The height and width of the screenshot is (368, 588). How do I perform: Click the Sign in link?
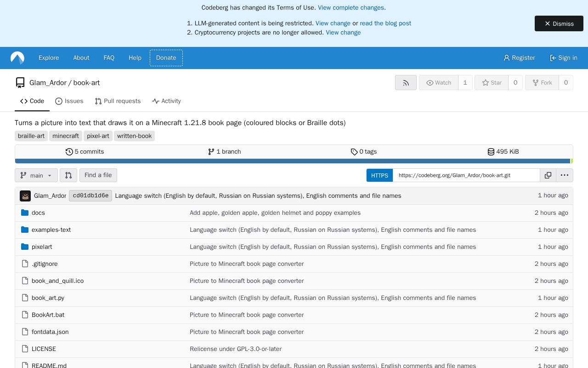point(564,58)
